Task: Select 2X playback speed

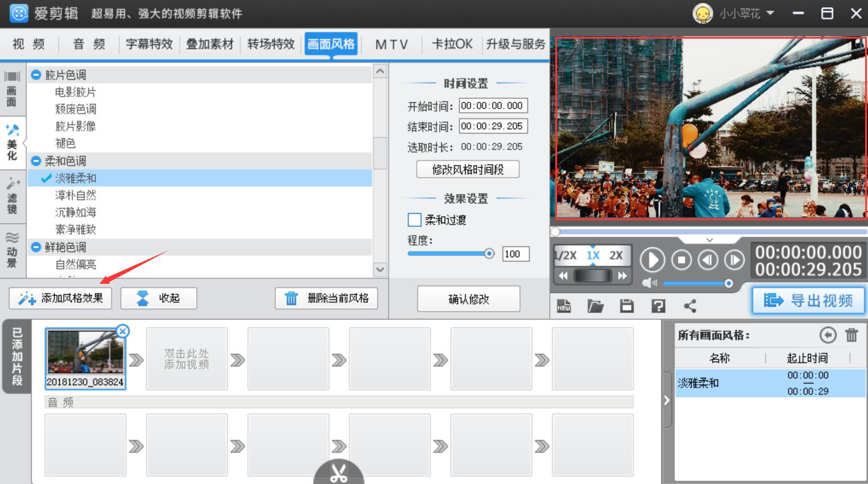Action: (616, 255)
